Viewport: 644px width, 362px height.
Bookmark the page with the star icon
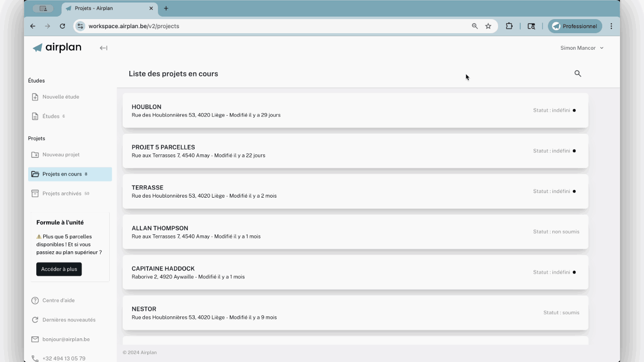[488, 26]
